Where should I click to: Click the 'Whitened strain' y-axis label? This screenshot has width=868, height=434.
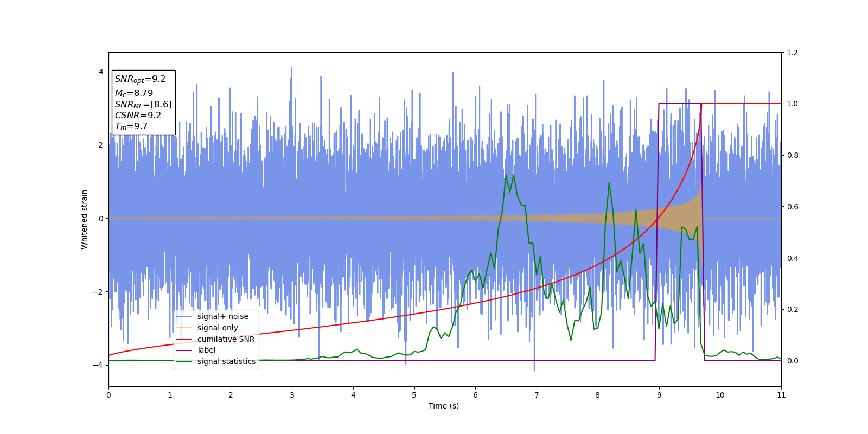[85, 219]
